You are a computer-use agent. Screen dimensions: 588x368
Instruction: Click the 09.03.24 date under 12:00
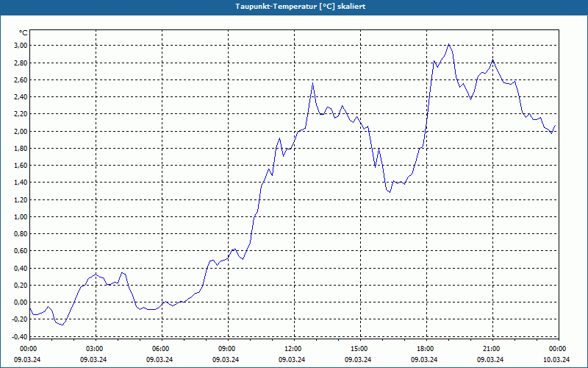pos(292,360)
